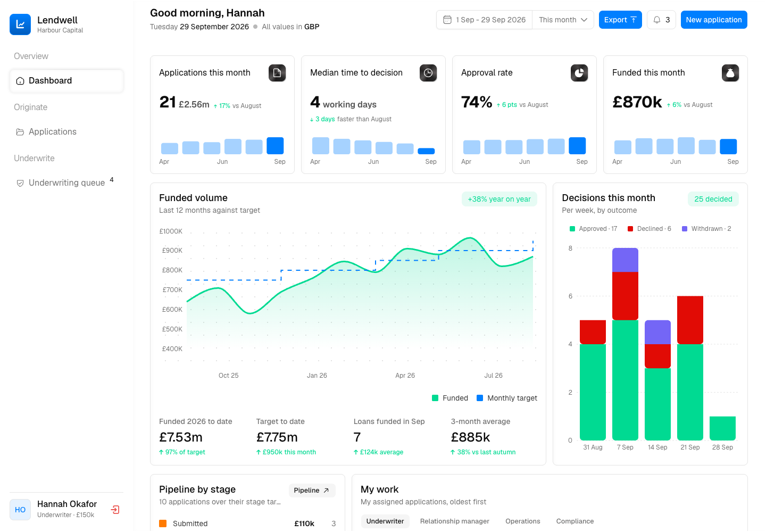The height and width of the screenshot is (532, 766).
Task: Click the £7.75m Target to date value
Action: (277, 437)
